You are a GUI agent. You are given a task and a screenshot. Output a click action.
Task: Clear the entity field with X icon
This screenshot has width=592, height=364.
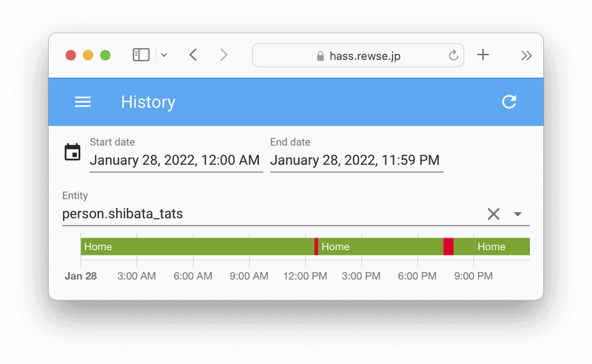pos(494,214)
